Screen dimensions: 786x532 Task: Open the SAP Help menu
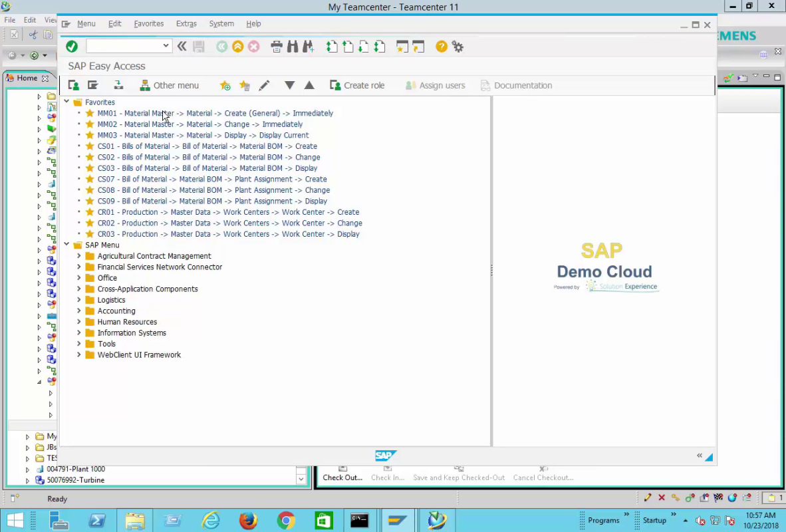coord(253,23)
